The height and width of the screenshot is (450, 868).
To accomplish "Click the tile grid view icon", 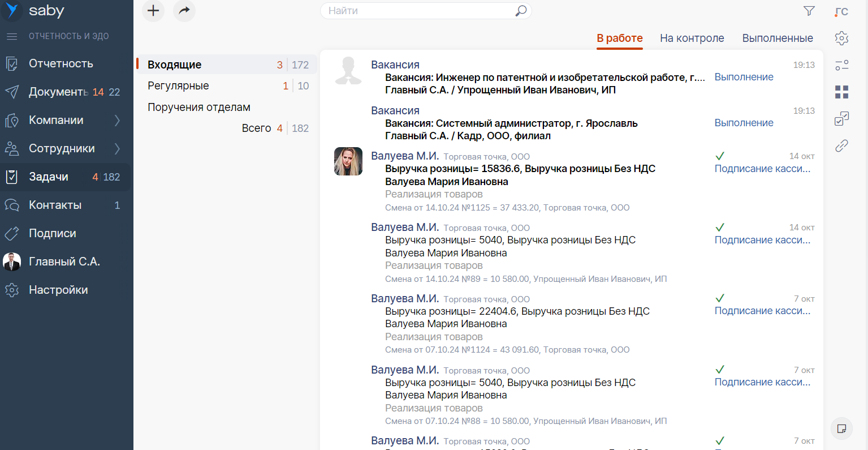I will [x=841, y=92].
